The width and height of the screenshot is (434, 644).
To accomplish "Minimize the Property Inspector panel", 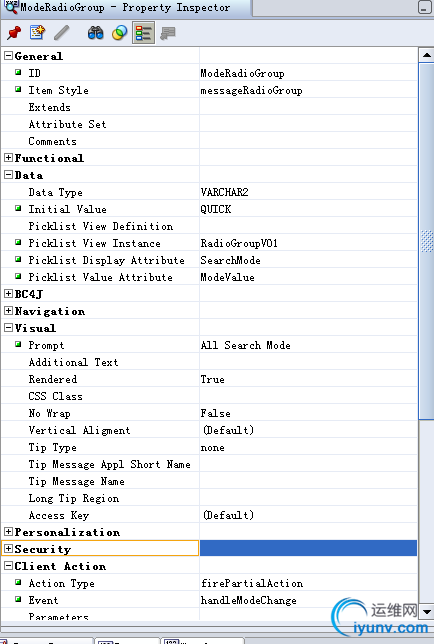I will click(425, 7).
